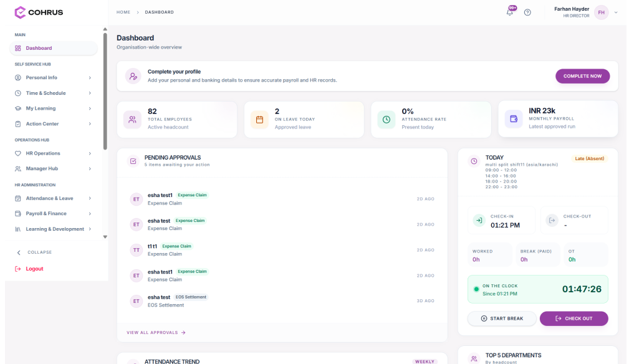Click the Time & Schedule clock icon
The height and width of the screenshot is (364, 629).
point(18,93)
